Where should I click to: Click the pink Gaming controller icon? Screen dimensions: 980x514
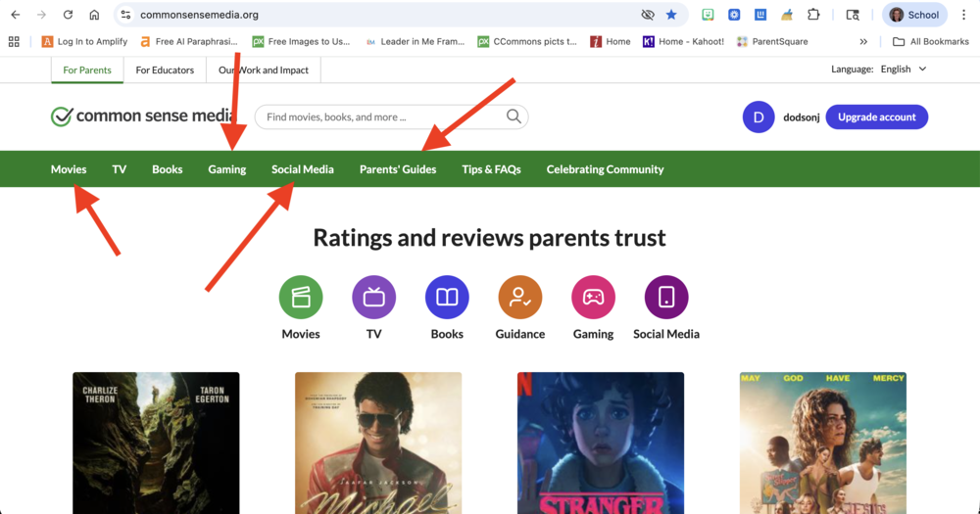[x=593, y=298]
